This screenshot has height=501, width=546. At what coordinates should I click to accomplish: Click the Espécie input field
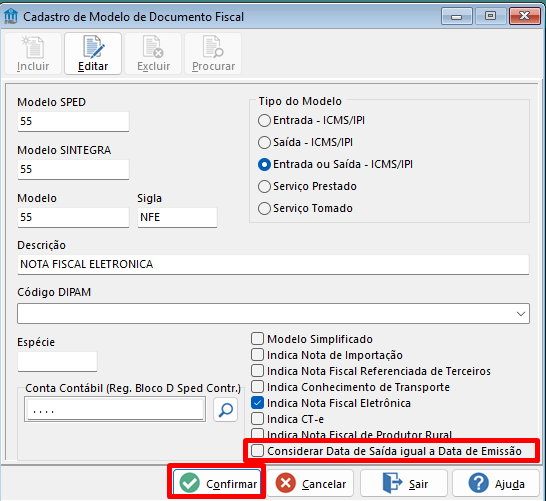[57, 361]
